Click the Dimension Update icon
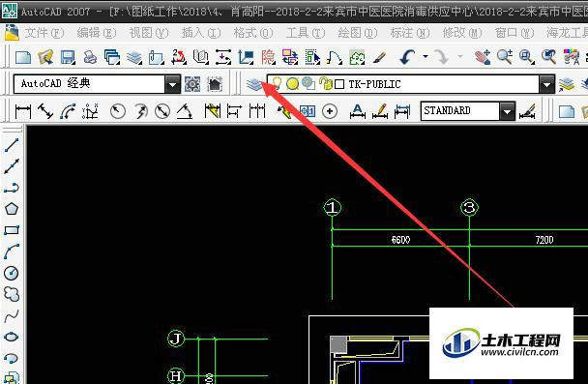 (x=402, y=111)
